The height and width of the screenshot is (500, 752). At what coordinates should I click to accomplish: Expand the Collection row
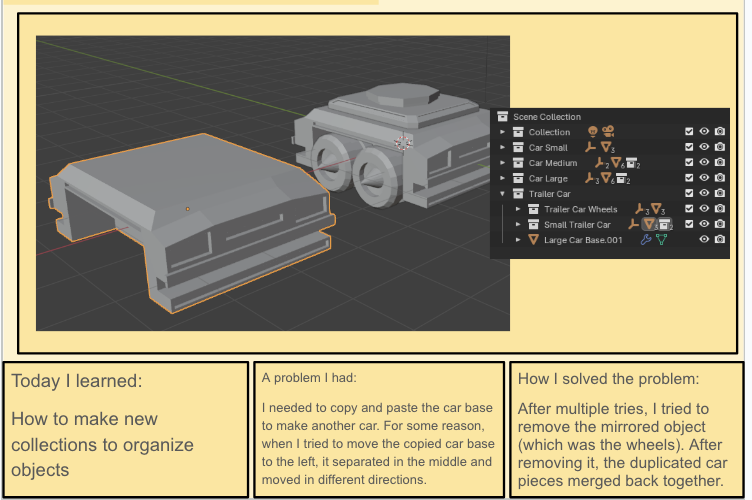coord(503,132)
